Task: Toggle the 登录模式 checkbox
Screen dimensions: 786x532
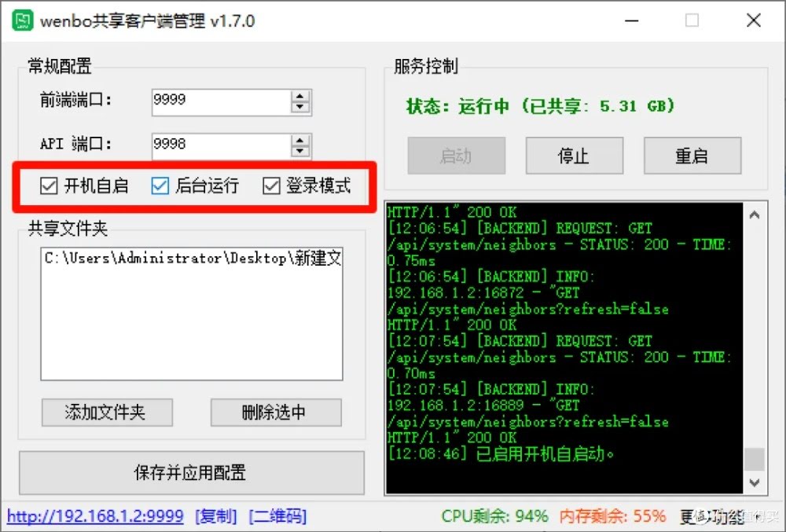Action: point(271,186)
